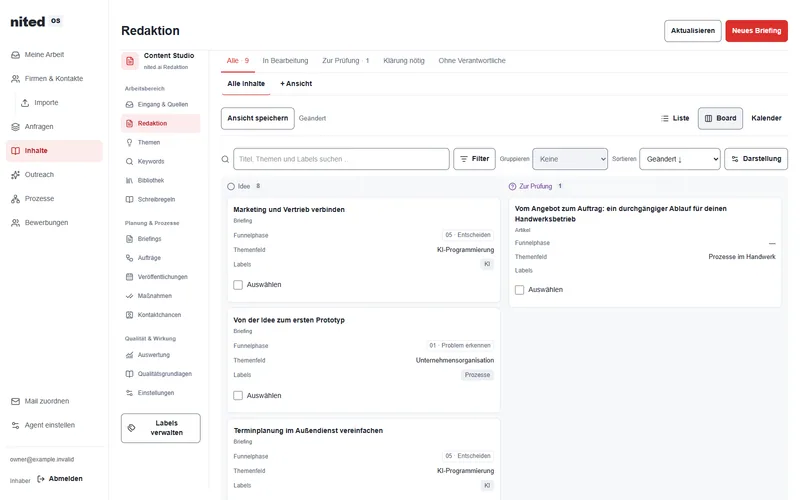Screen dimensions: 800x500
Task: Select the Alle Inhalte view tab
Action: click(246, 84)
